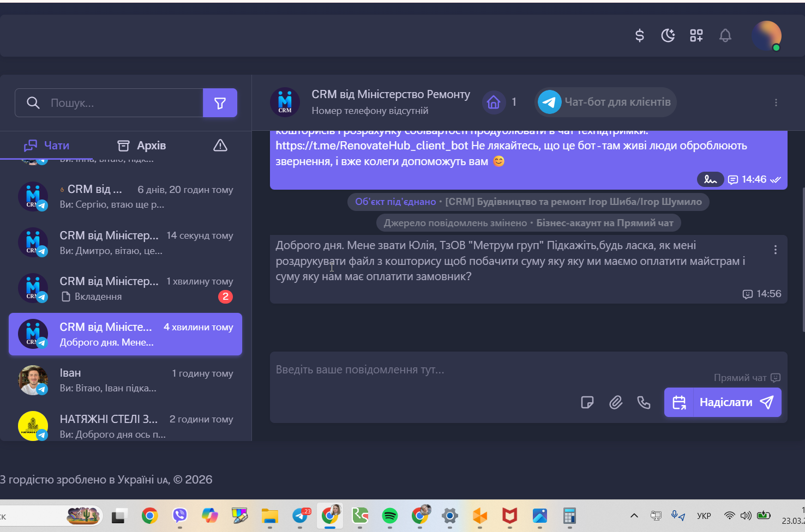Open Telegram in the taskbar
This screenshot has height=532, width=805.
(x=301, y=516)
